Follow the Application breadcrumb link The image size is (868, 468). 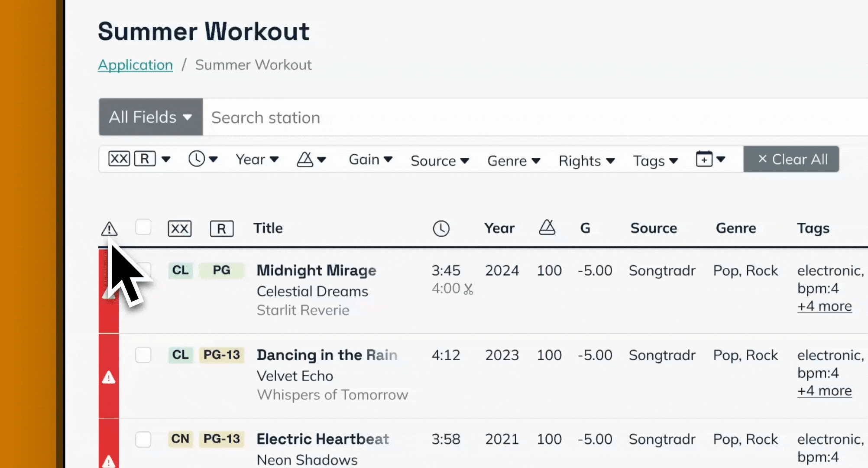(135, 65)
